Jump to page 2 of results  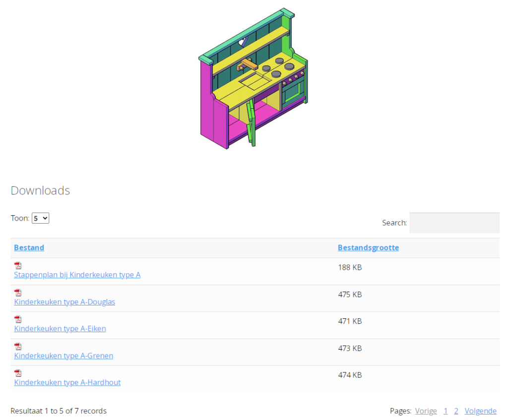tap(456, 411)
